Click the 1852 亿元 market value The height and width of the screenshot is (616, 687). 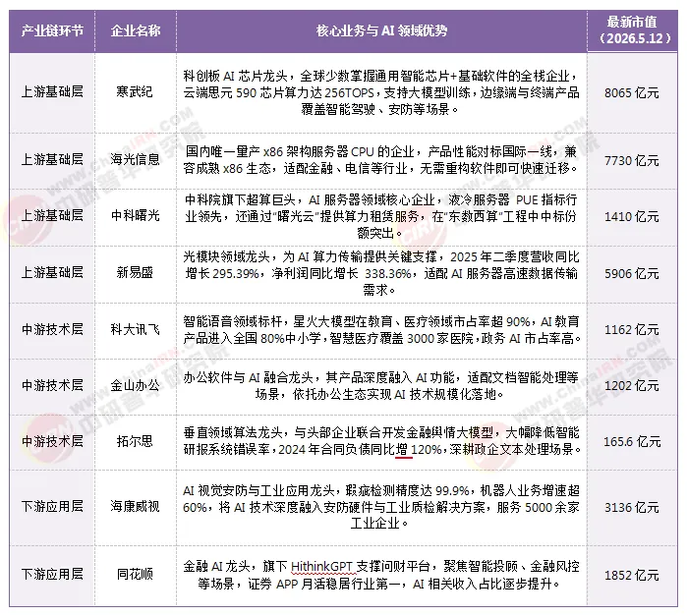pyautogui.click(x=631, y=575)
